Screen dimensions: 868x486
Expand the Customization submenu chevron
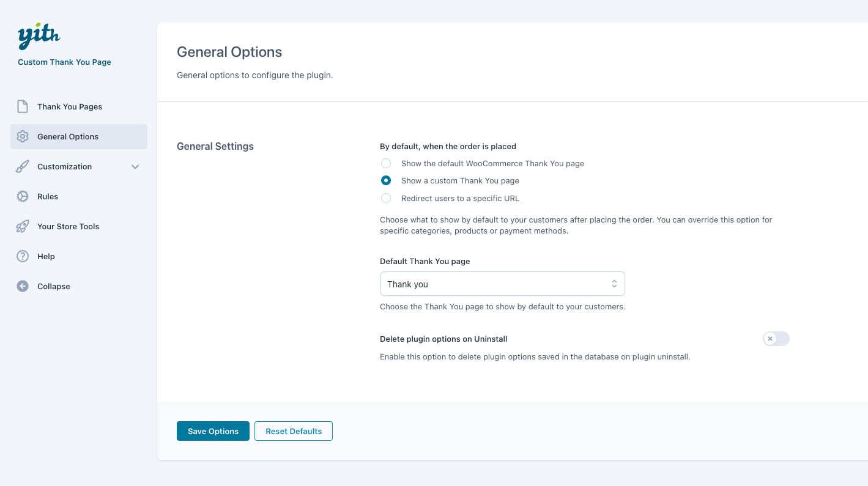[x=135, y=167]
